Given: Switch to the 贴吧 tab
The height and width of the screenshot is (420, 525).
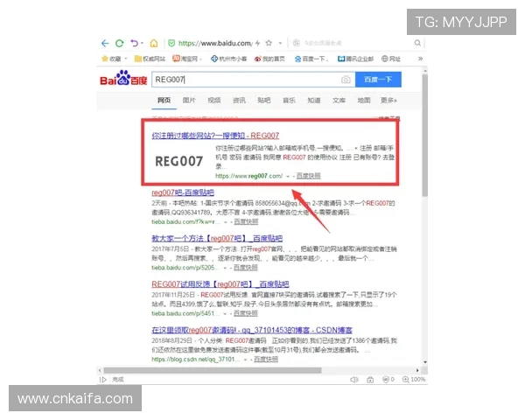Looking at the screenshot, I should click(264, 100).
